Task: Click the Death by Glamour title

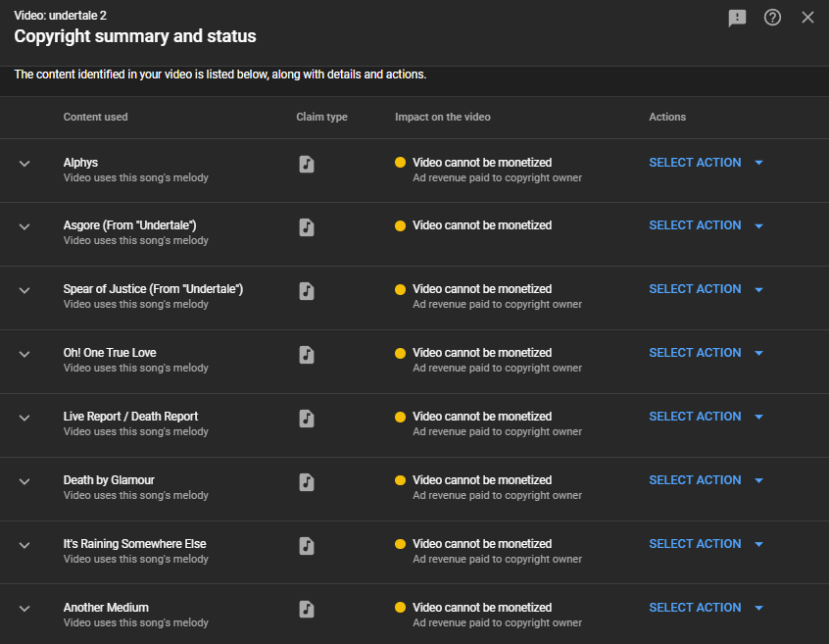Action: (x=109, y=480)
